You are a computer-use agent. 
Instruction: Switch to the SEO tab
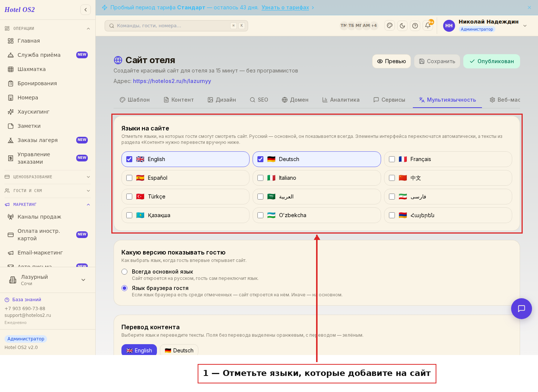click(x=259, y=100)
